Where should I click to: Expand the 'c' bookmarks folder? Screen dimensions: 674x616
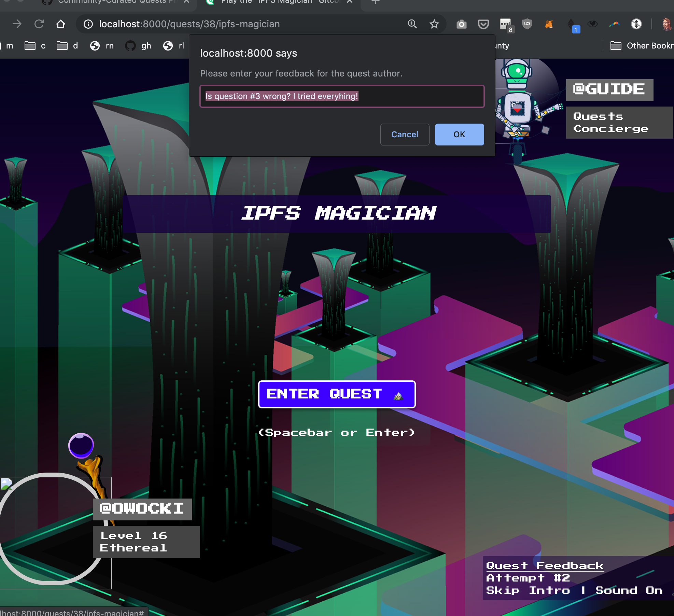pyautogui.click(x=35, y=46)
